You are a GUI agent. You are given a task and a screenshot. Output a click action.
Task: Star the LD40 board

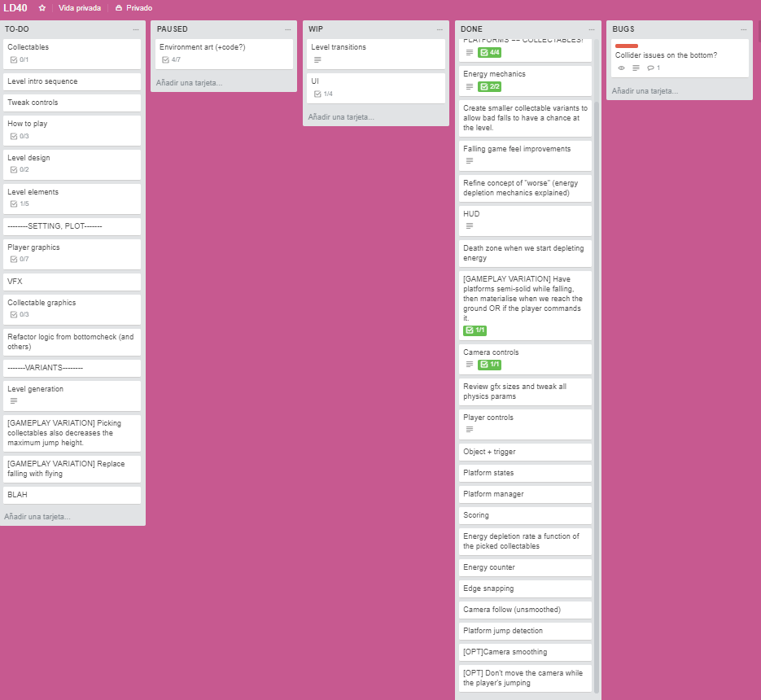[x=42, y=8]
